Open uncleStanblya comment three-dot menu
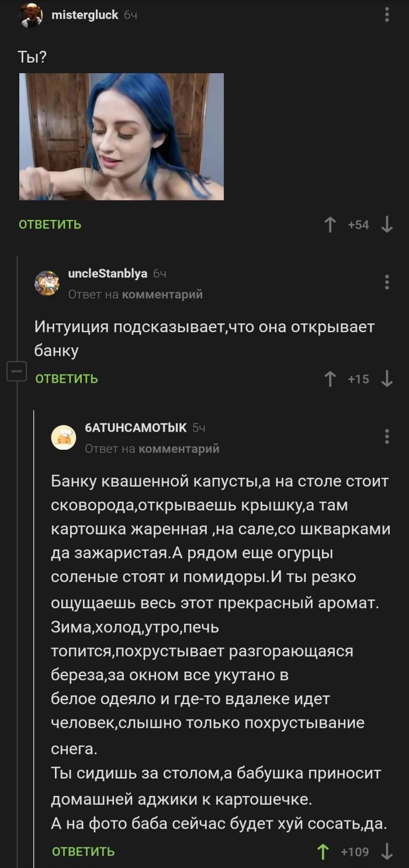Viewport: 409px width, 868px height. coord(387,282)
